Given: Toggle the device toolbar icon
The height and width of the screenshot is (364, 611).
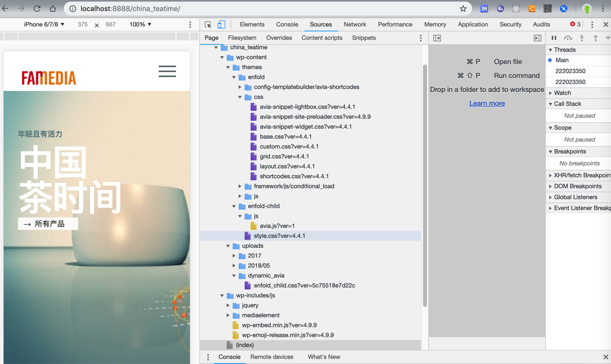Looking at the screenshot, I should [x=221, y=24].
